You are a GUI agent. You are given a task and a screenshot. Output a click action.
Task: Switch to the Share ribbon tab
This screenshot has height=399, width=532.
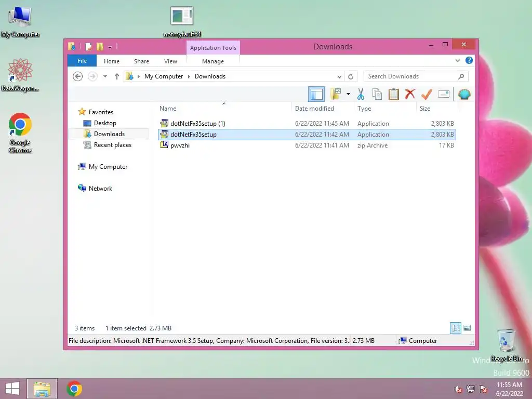point(141,61)
